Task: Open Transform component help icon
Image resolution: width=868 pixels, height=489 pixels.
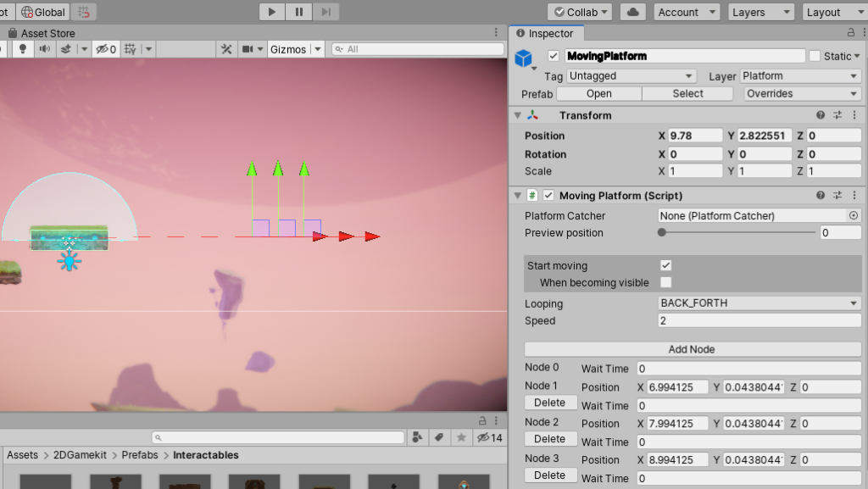Action: (821, 115)
